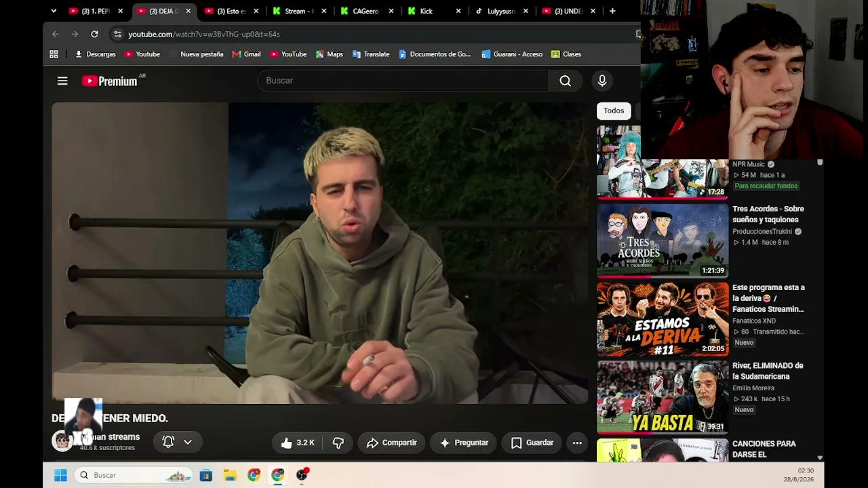Open the Documentos de Google bookmark
The height and width of the screenshot is (488, 868).
tap(435, 54)
